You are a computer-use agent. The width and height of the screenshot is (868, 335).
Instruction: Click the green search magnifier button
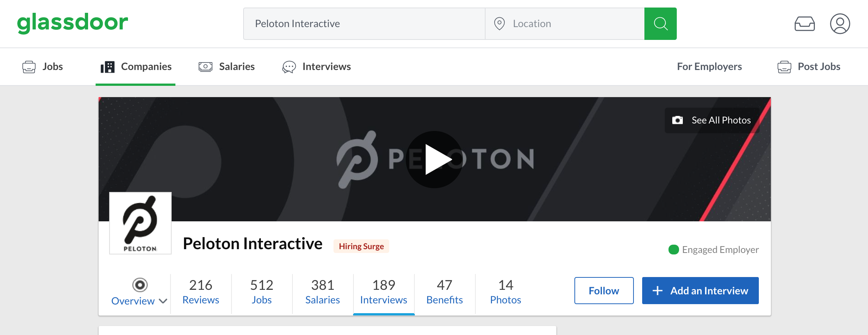point(660,24)
